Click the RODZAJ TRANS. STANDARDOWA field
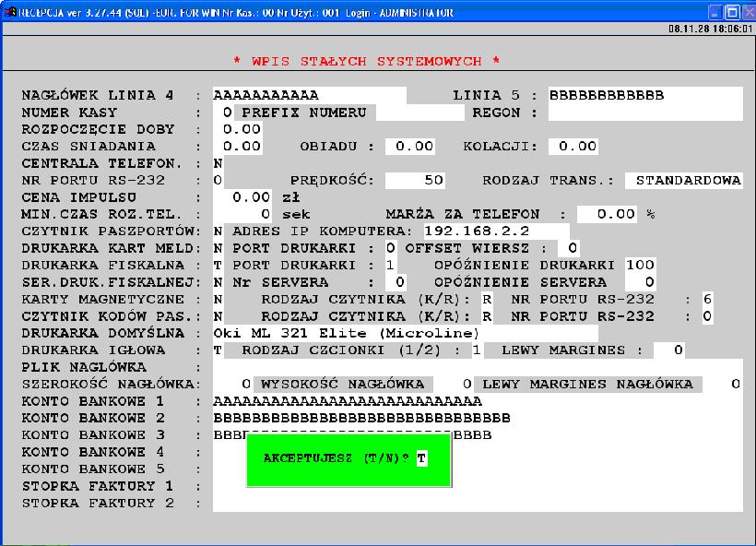Viewport: 756px width, 546px height. 683,181
